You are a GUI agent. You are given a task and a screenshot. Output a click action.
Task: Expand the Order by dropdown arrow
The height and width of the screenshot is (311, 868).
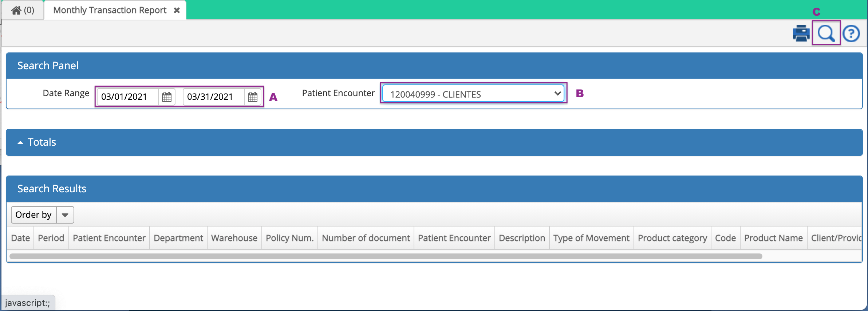[x=65, y=215]
